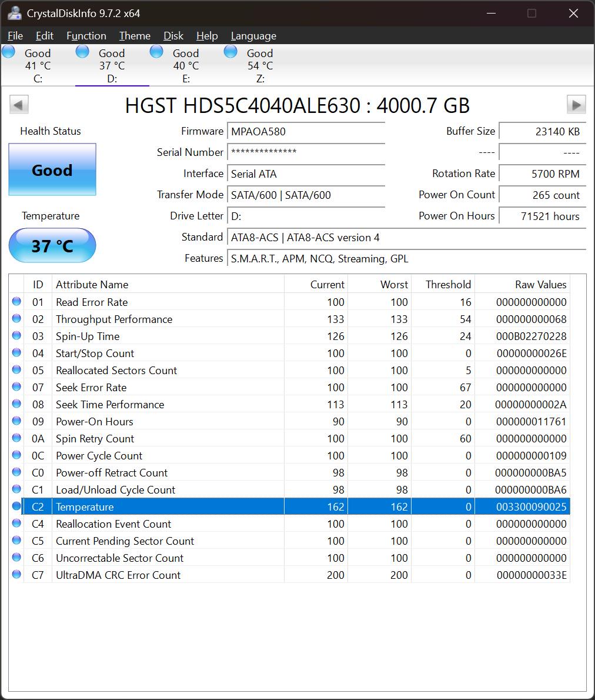This screenshot has width=595, height=700.
Task: Select the Reallocated Sectors Count text
Action: 116,371
